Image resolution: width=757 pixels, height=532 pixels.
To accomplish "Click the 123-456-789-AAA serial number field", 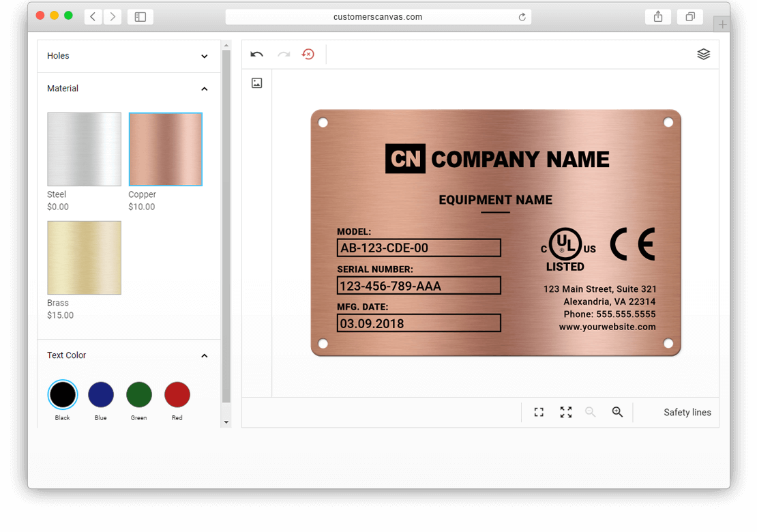I will click(x=419, y=286).
